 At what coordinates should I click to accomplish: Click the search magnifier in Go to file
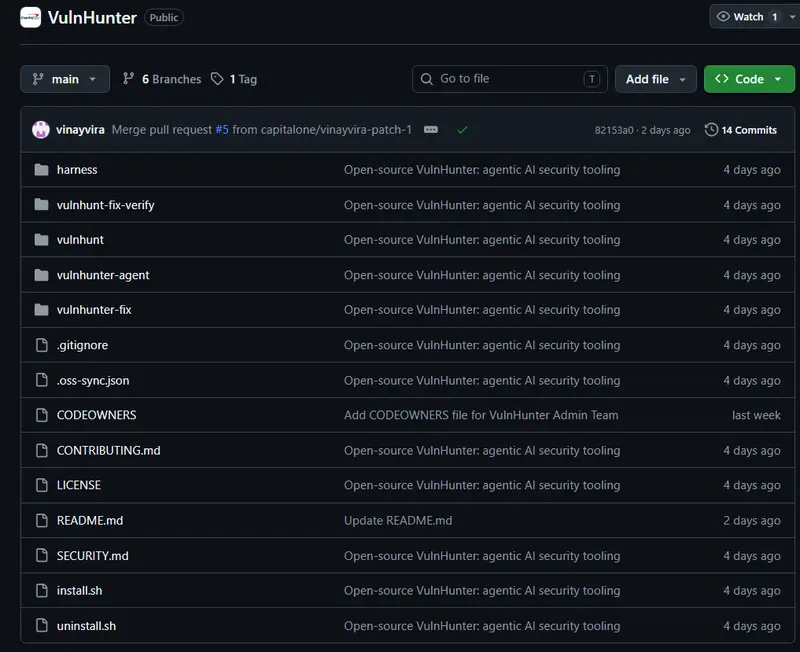coord(427,79)
